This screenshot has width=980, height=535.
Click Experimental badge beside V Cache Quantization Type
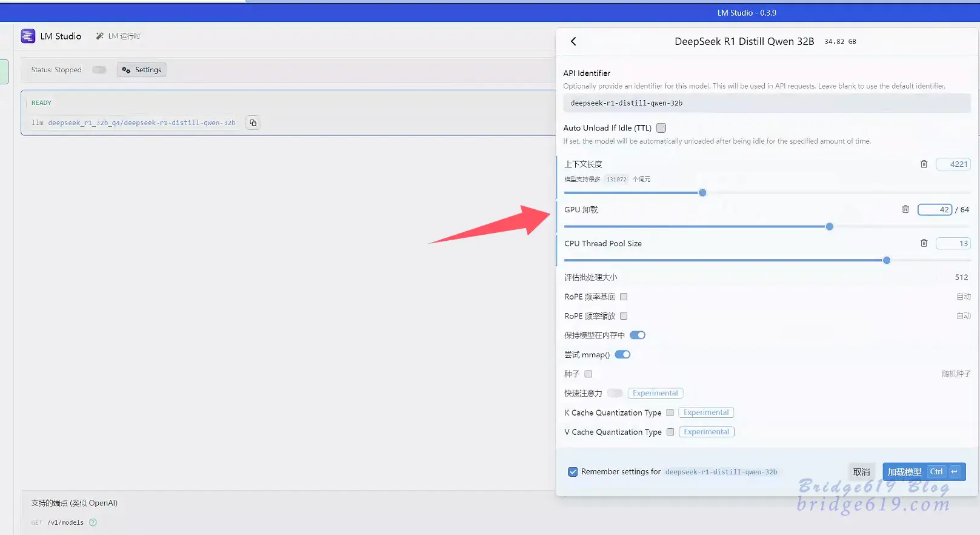coord(707,432)
